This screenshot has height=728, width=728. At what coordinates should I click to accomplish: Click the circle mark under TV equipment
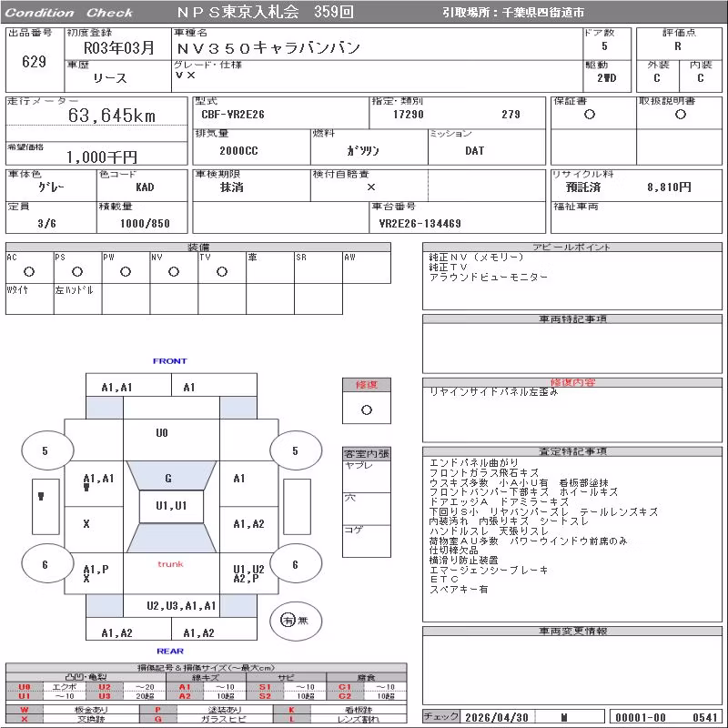click(x=222, y=271)
